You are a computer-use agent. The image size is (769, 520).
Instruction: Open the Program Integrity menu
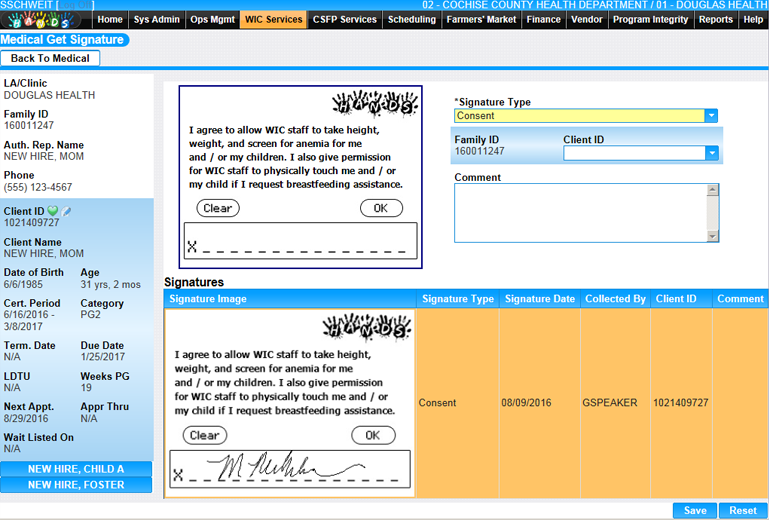(x=650, y=19)
